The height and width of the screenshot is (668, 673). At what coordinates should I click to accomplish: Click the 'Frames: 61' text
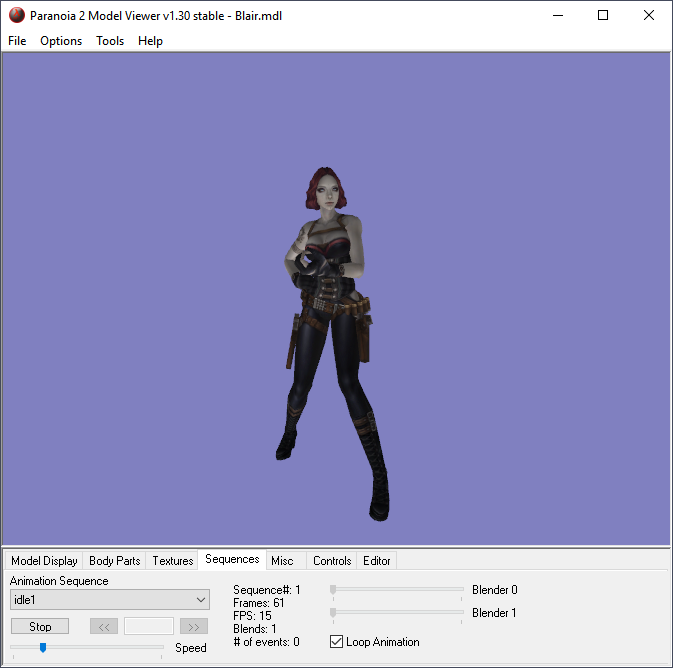tap(259, 603)
